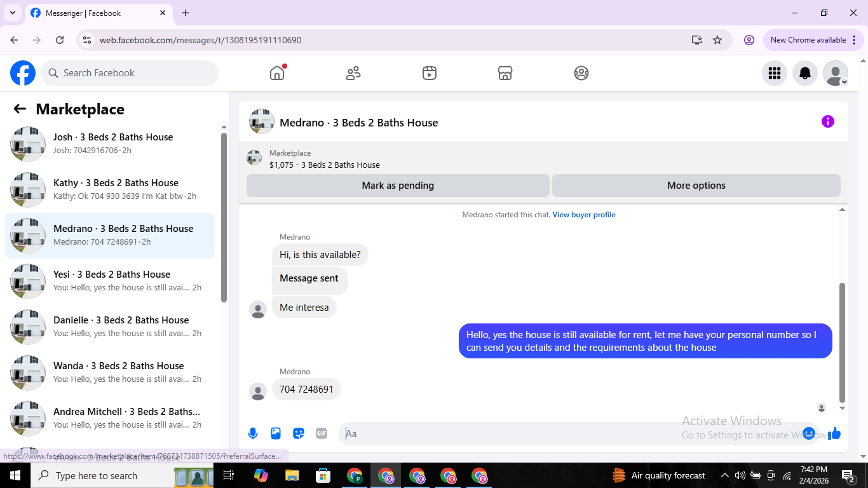Open Microsoft Store from taskbar
The width and height of the screenshot is (868, 488).
323,475
